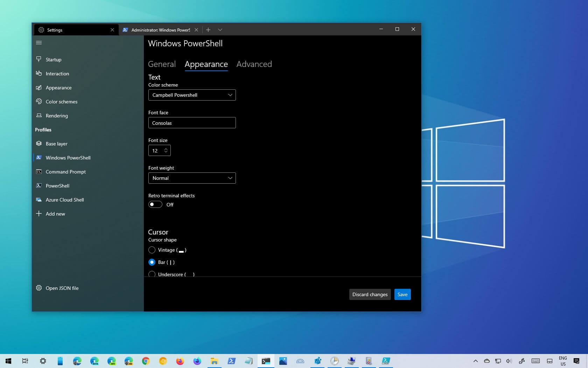Open Startup settings in sidebar
This screenshot has width=588, height=368.
87,60
